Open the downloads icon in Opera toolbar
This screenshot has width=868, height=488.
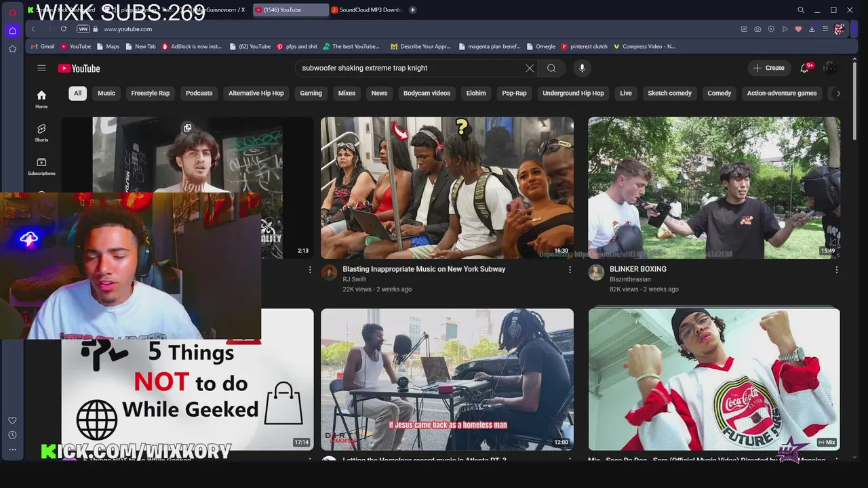pos(812,29)
